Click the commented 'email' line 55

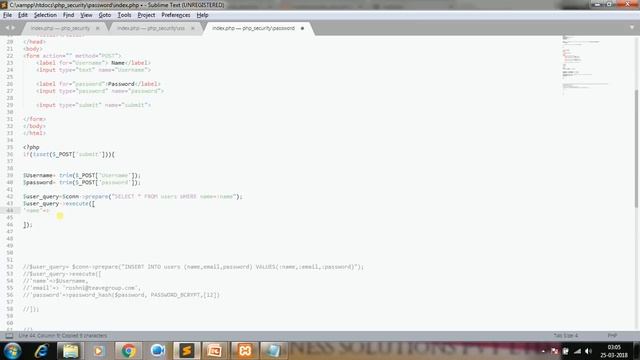[82, 288]
